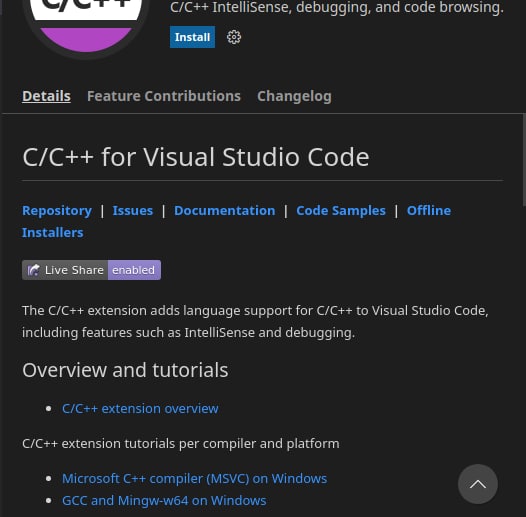This screenshot has height=517, width=526.
Task: Open the Issues link
Action: tap(133, 211)
